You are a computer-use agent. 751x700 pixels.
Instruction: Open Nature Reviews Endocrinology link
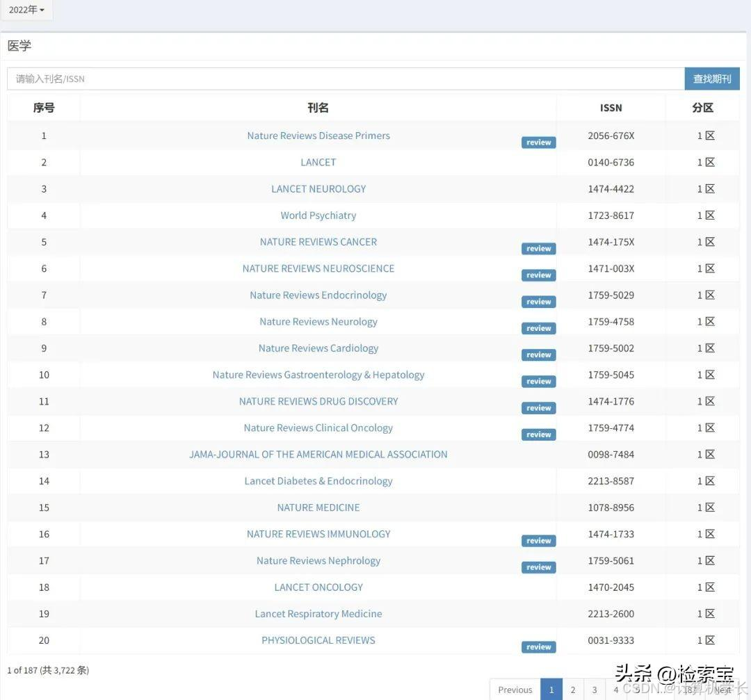click(318, 295)
